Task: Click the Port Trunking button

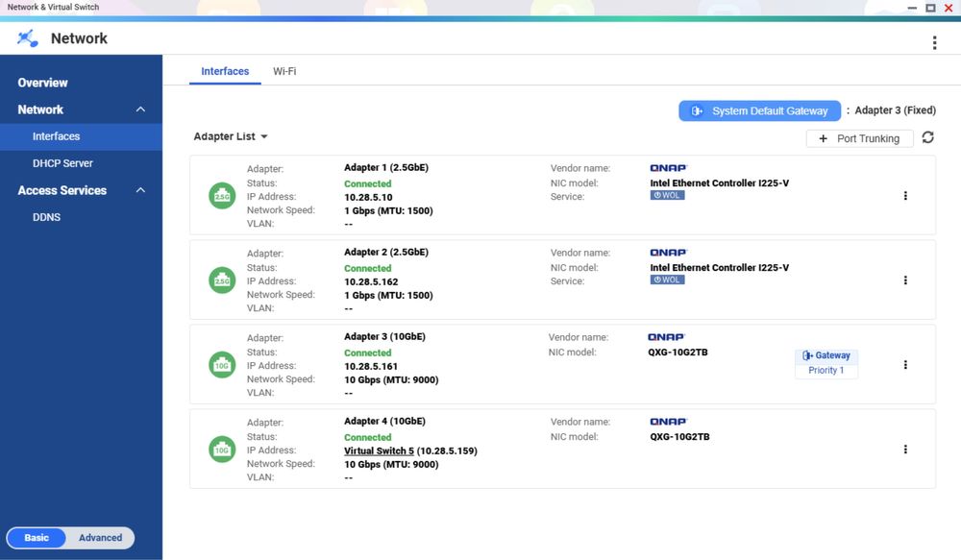Action: (859, 139)
